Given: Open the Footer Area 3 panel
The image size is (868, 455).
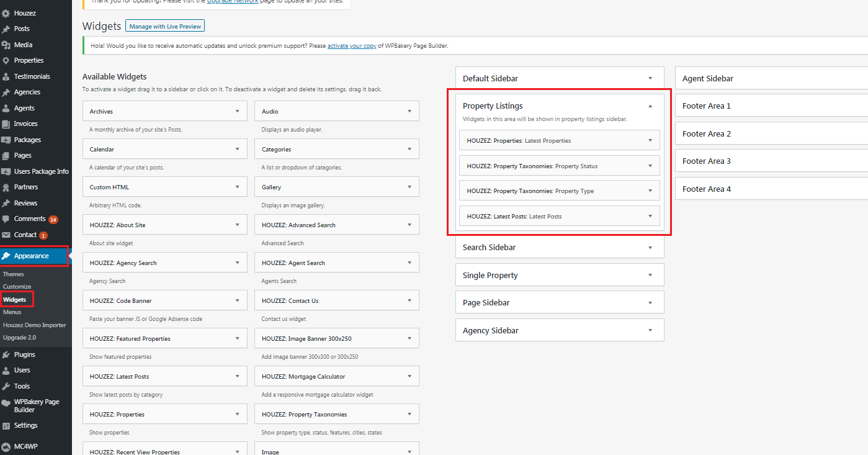Looking at the screenshot, I should click(x=771, y=161).
